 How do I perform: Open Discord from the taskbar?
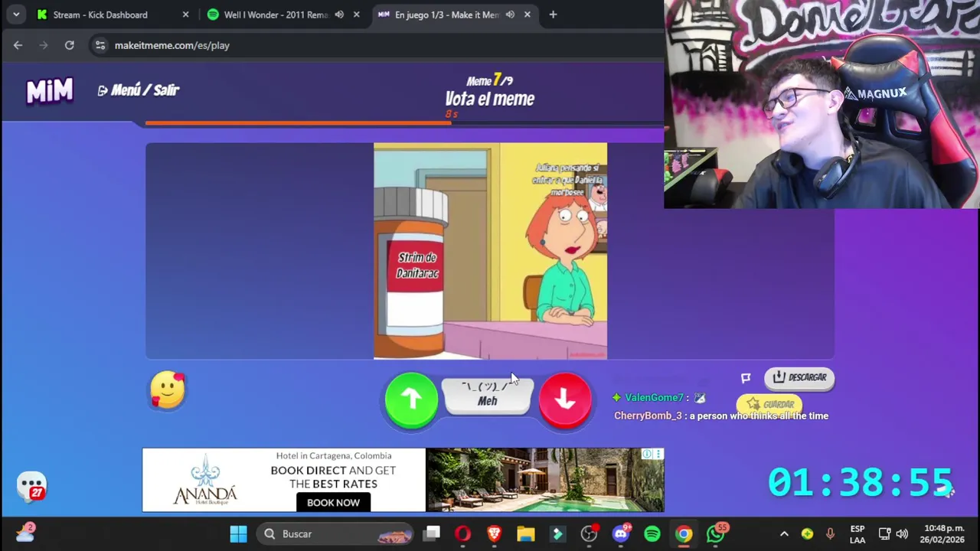click(x=621, y=534)
